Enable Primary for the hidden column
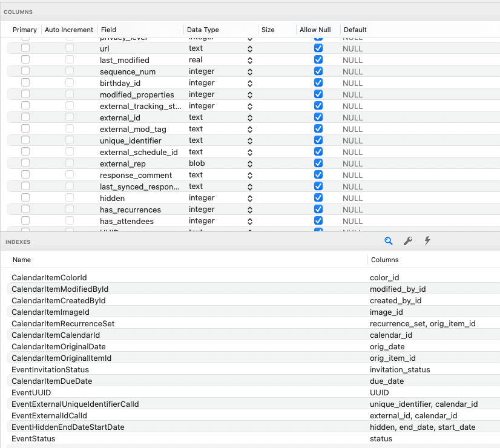This screenshot has height=448, width=500. click(x=25, y=198)
